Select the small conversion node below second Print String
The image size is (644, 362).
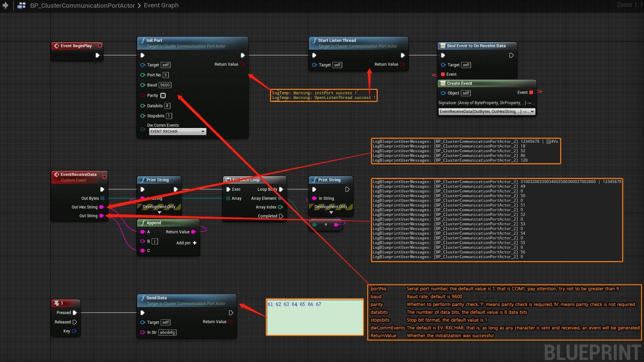326,224
